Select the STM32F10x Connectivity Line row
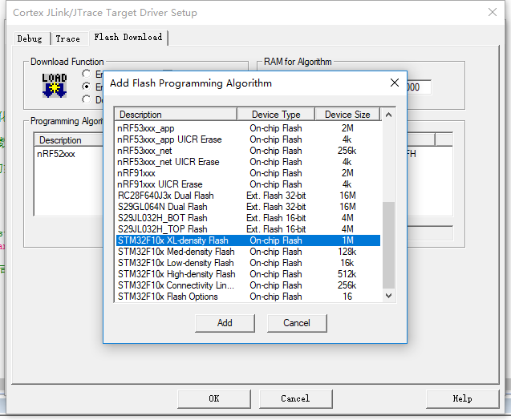The image size is (511, 420). 249,285
